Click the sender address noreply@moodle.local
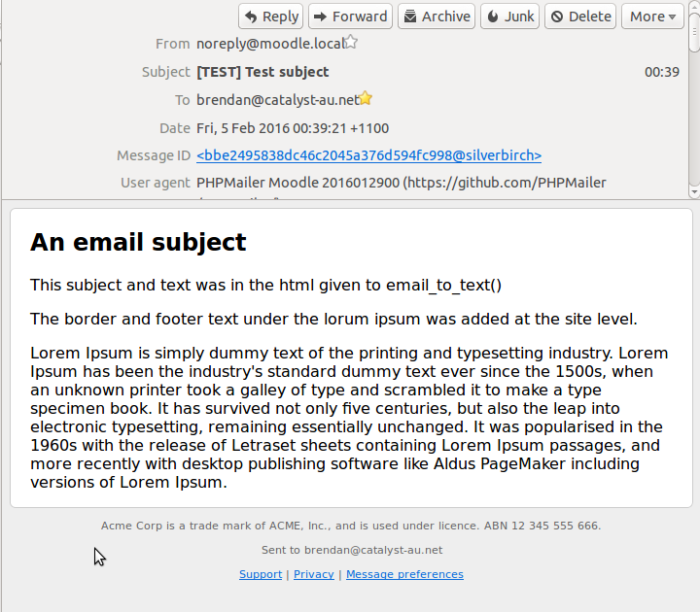This screenshot has width=700, height=612. pos(271,44)
